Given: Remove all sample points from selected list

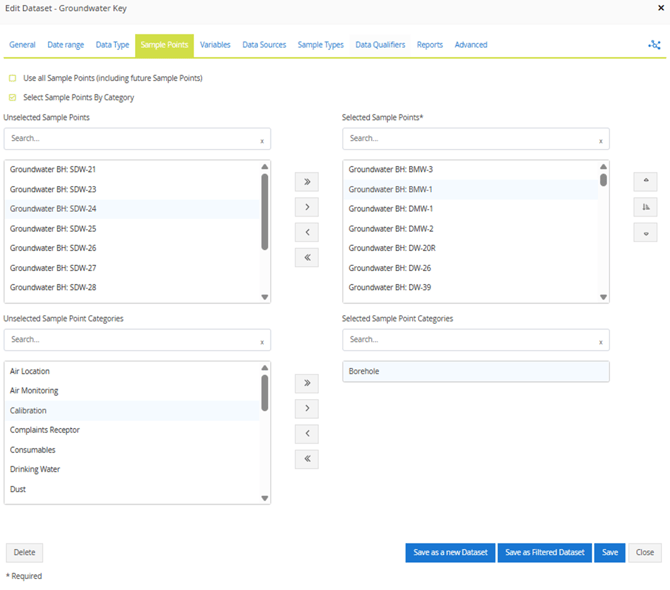Looking at the screenshot, I should (306, 258).
